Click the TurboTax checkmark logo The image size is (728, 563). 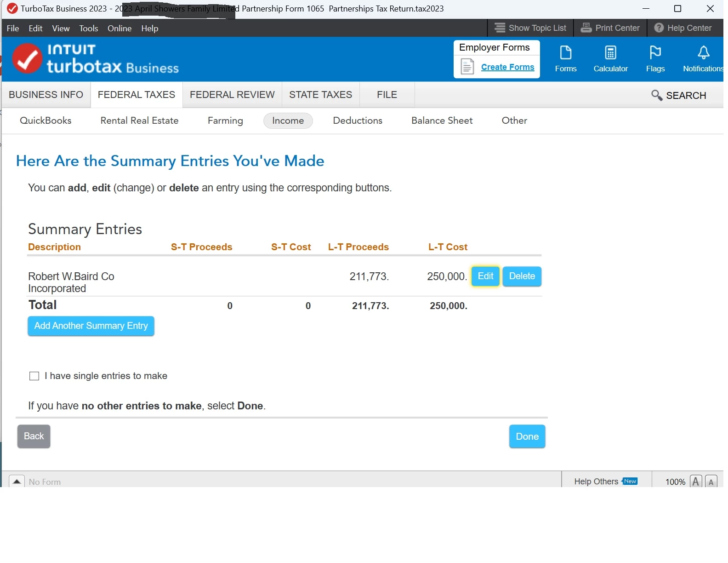(x=27, y=58)
